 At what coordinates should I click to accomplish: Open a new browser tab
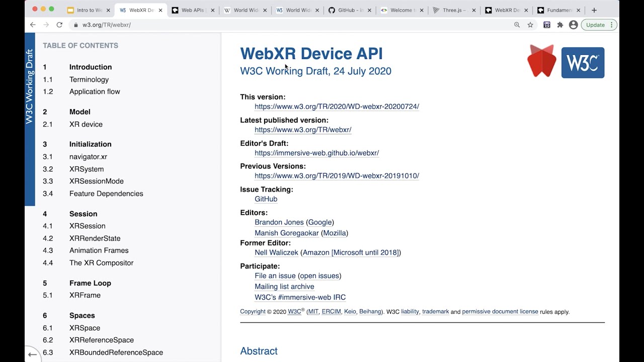(x=594, y=10)
